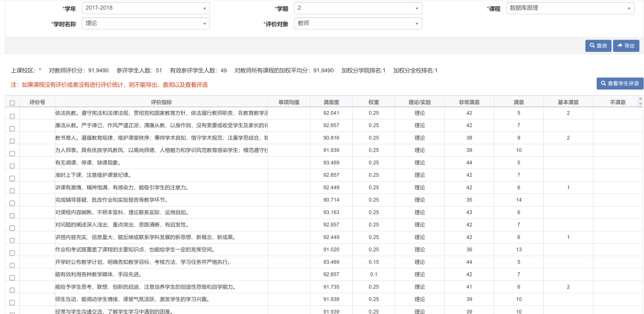Click 非常满意 count 41

(469, 287)
